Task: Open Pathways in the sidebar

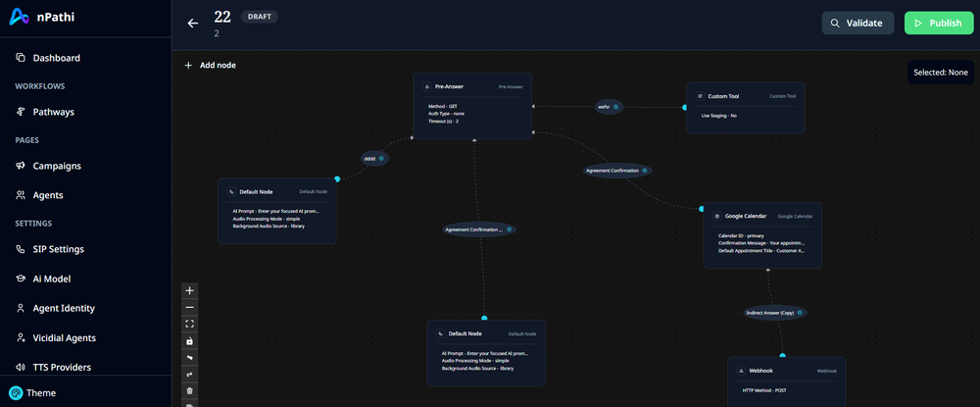Action: coord(53,112)
